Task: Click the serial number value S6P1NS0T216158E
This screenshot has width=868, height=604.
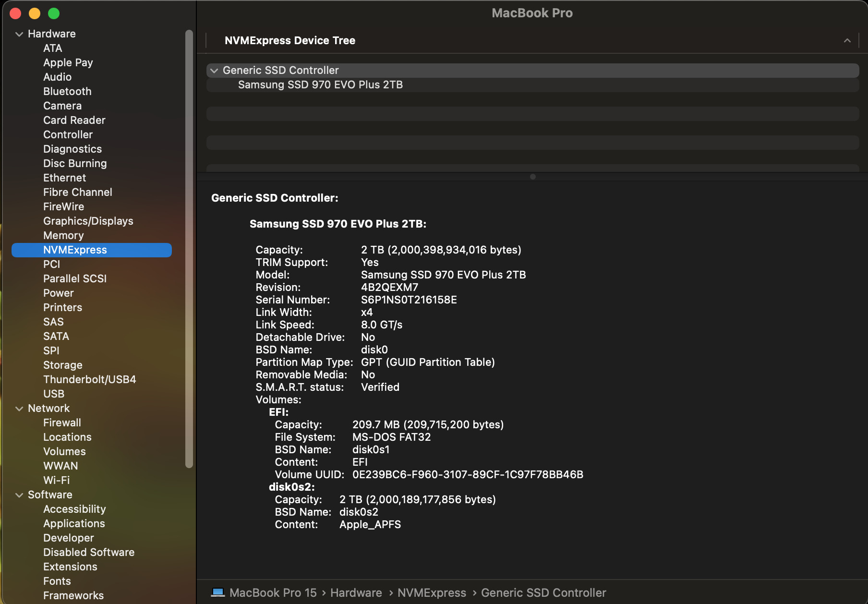Action: click(x=409, y=300)
